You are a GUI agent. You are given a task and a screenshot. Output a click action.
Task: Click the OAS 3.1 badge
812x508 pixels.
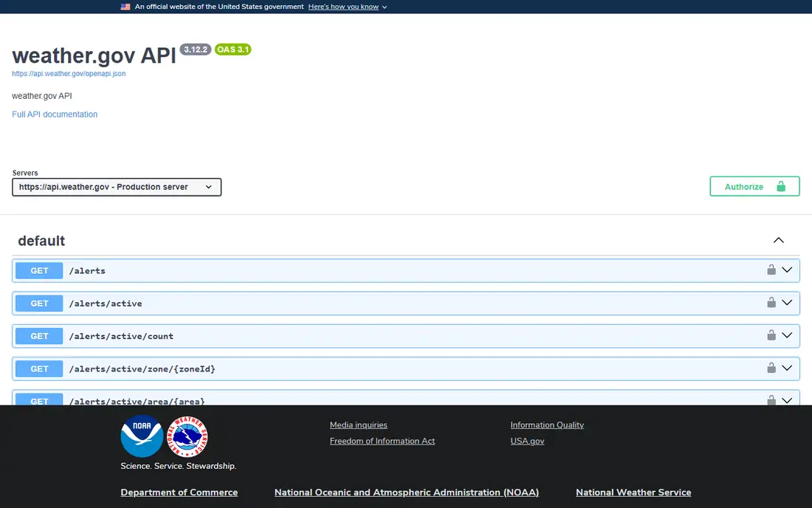[233, 49]
